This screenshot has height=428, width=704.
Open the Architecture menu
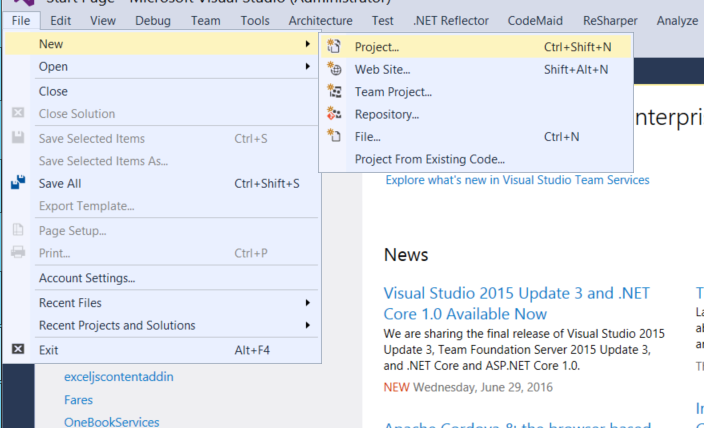321,21
